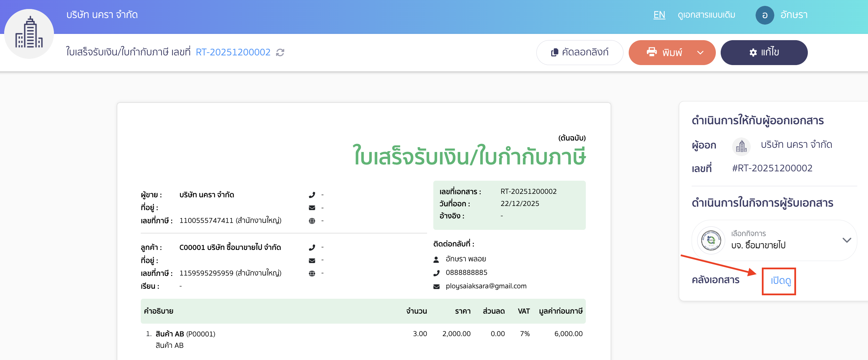
Task: Expand options via the chevron beside บจ. ซื้อมาขายไป
Action: [x=847, y=240]
